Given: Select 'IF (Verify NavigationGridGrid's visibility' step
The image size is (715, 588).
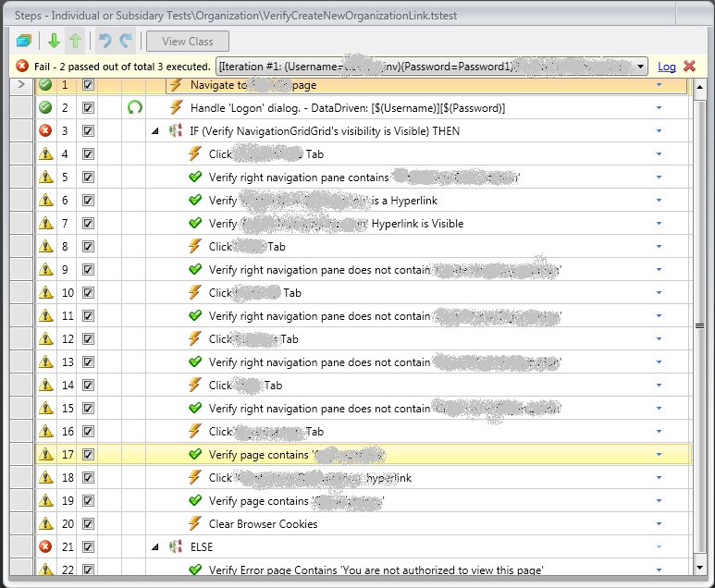Looking at the screenshot, I should [325, 131].
